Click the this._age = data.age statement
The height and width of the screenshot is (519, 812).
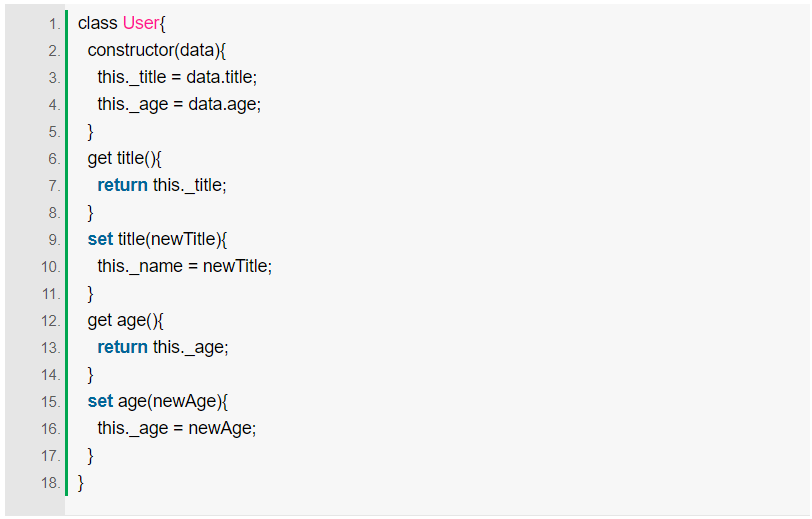click(179, 105)
